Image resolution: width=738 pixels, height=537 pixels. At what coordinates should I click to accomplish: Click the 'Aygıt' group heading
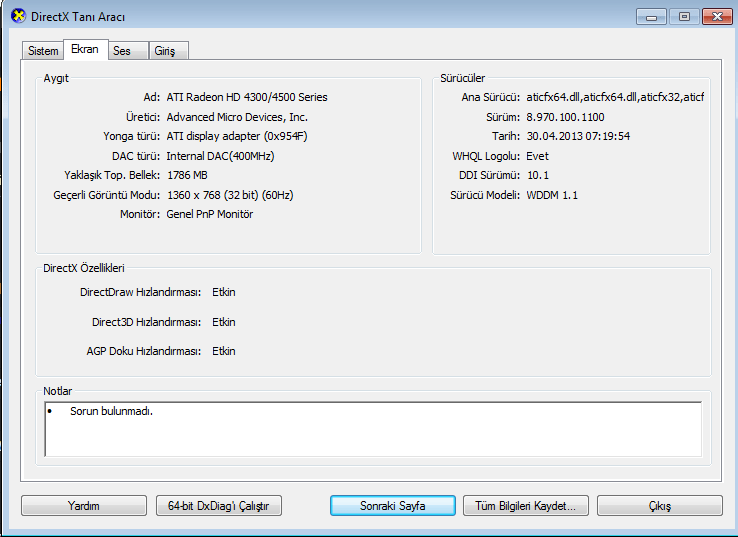(x=56, y=78)
